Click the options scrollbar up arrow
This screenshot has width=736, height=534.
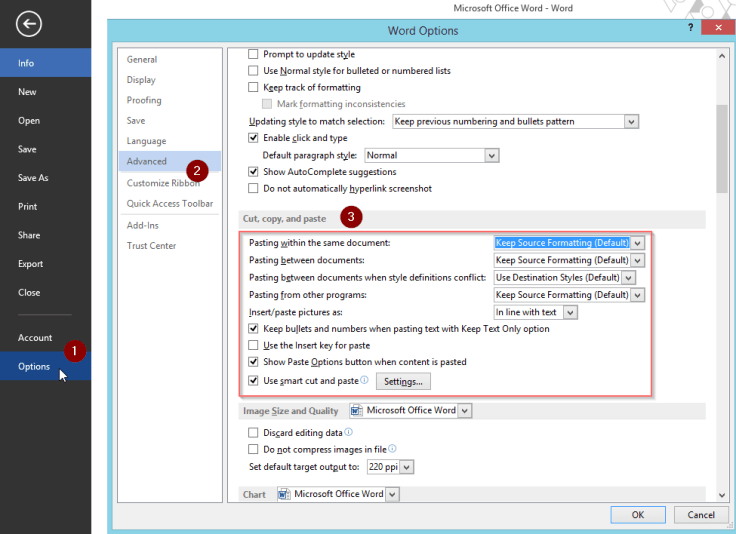coord(721,56)
